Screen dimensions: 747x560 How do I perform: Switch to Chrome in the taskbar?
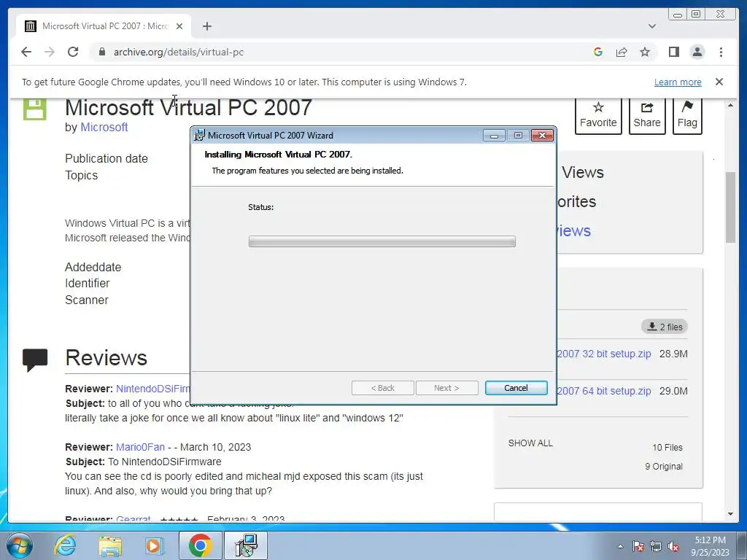click(200, 545)
